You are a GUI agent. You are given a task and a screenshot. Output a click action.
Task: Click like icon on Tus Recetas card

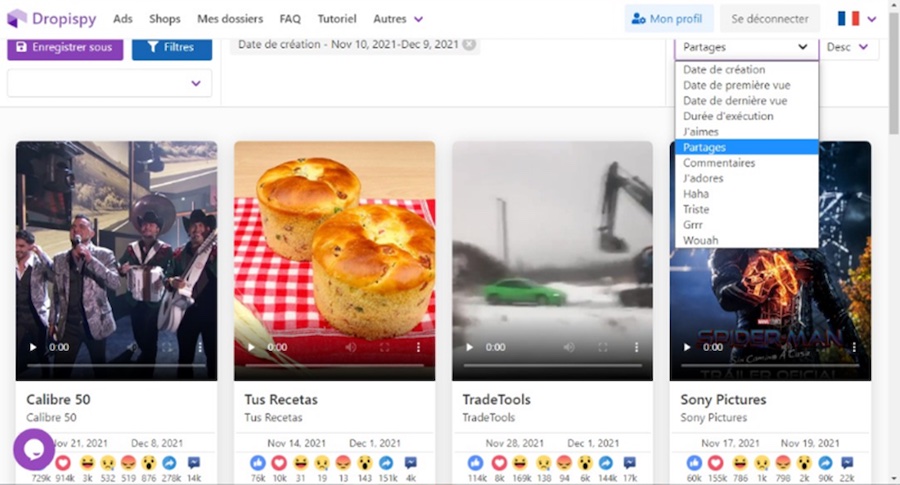click(x=258, y=463)
